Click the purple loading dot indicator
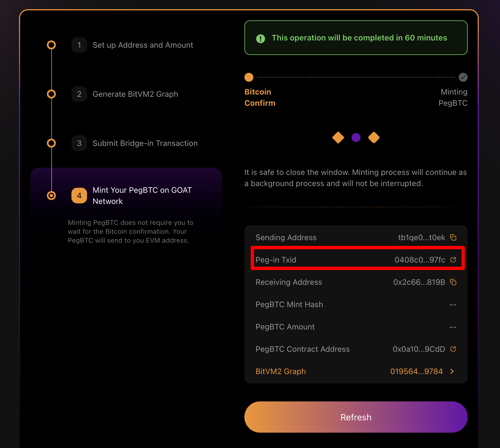 pyautogui.click(x=356, y=138)
